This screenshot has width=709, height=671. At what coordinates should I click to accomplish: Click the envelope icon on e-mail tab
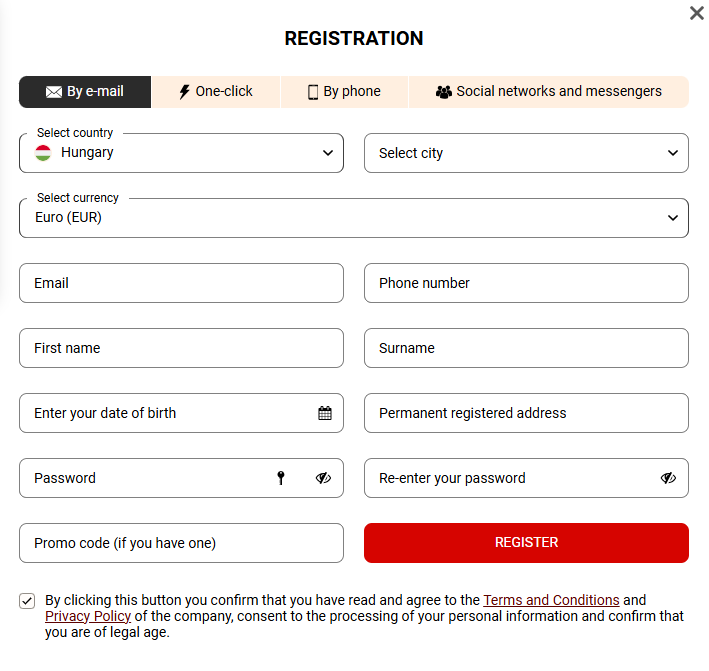[54, 92]
